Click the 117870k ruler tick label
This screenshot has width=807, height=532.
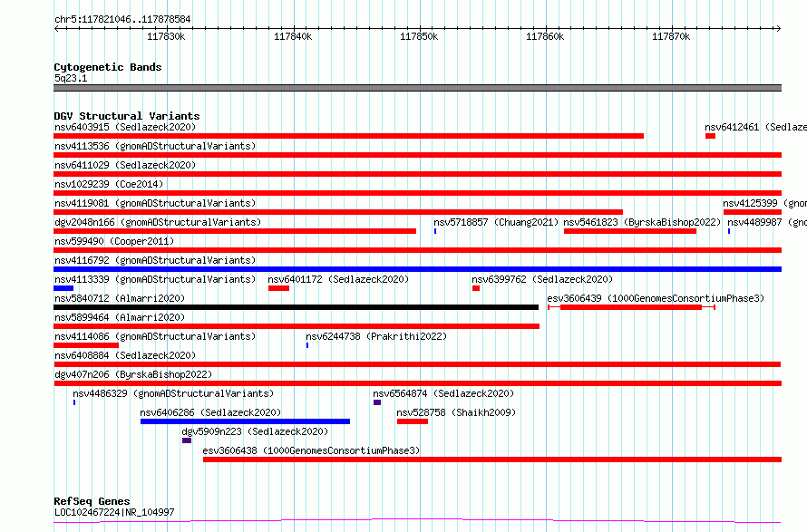click(x=671, y=36)
